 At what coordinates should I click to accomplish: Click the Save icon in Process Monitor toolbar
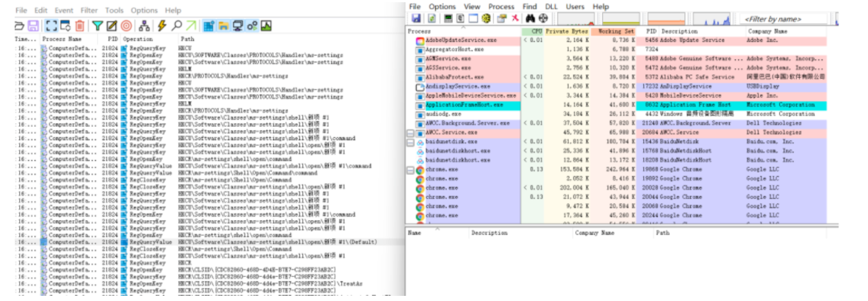coord(33,26)
